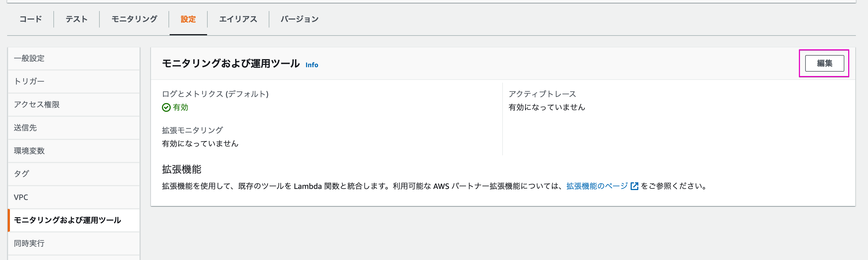Switch to the コード tab
This screenshot has height=260, width=868.
tap(30, 19)
